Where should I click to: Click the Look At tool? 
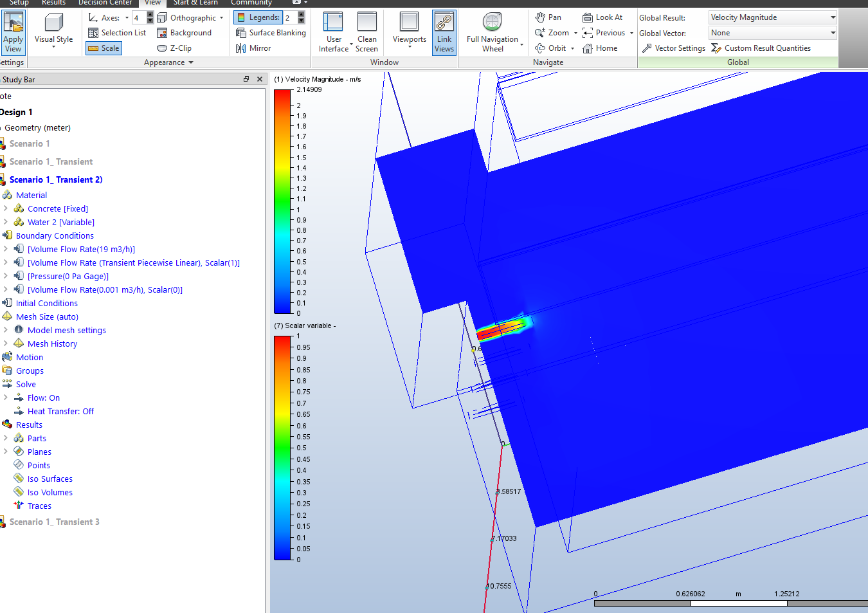pos(602,17)
